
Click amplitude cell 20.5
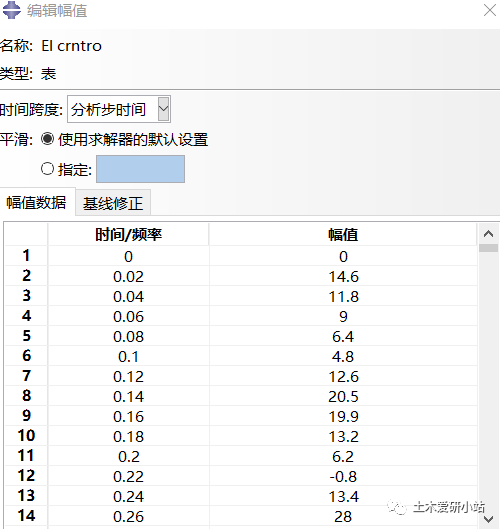tap(343, 396)
